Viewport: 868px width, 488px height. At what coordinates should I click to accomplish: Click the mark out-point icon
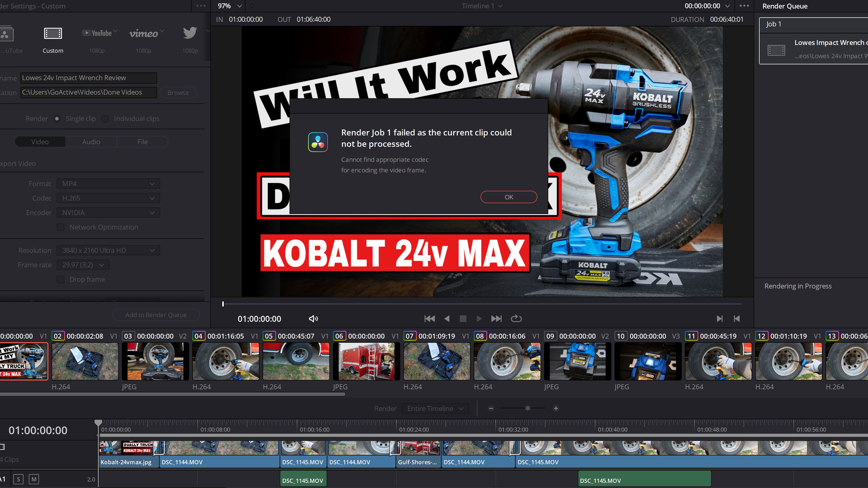(737, 319)
